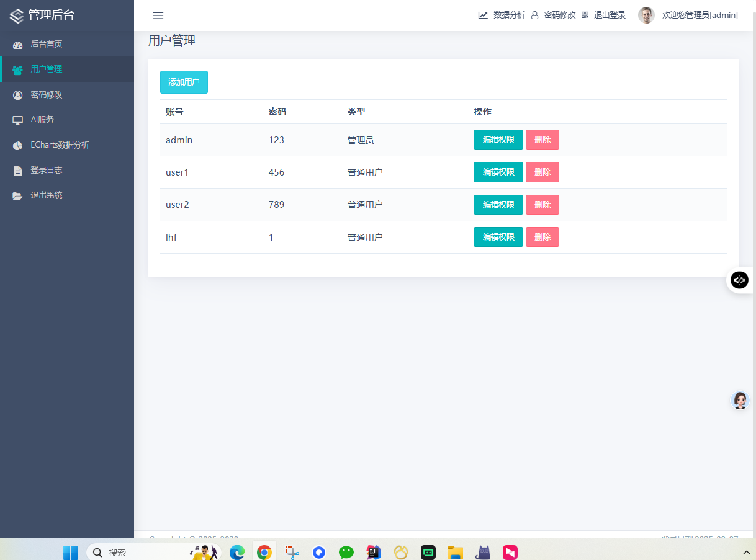756x560 pixels.
Task: Delete the lhf account row
Action: click(x=542, y=237)
